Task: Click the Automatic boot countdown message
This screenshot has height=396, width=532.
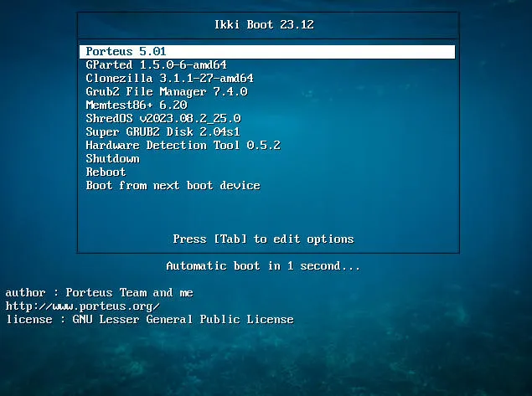Action: (263, 266)
